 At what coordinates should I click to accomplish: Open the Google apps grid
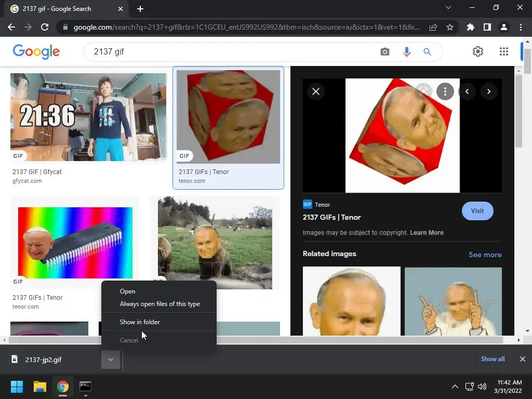(504, 51)
